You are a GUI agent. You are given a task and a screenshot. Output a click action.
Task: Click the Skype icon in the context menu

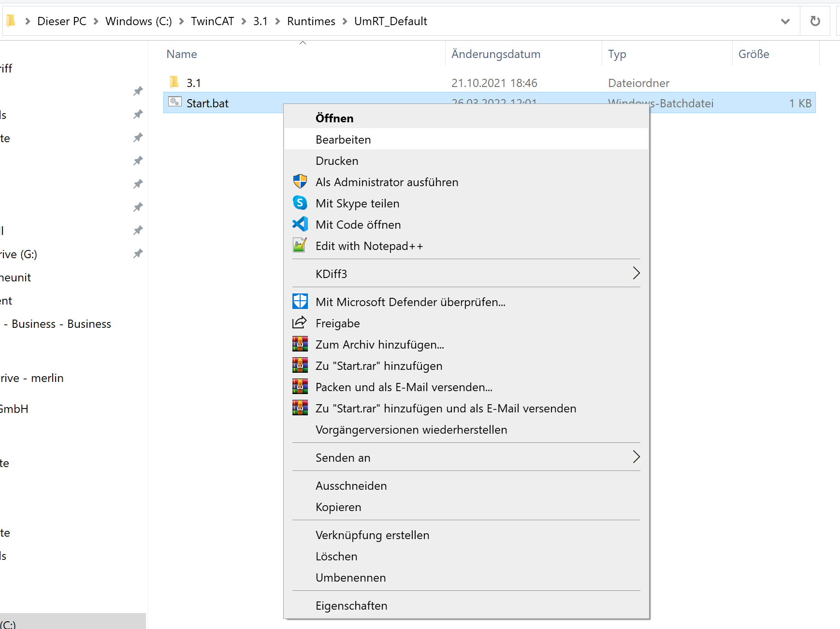point(300,203)
